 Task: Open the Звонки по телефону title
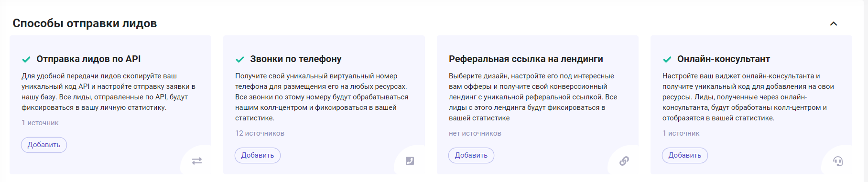coord(296,59)
